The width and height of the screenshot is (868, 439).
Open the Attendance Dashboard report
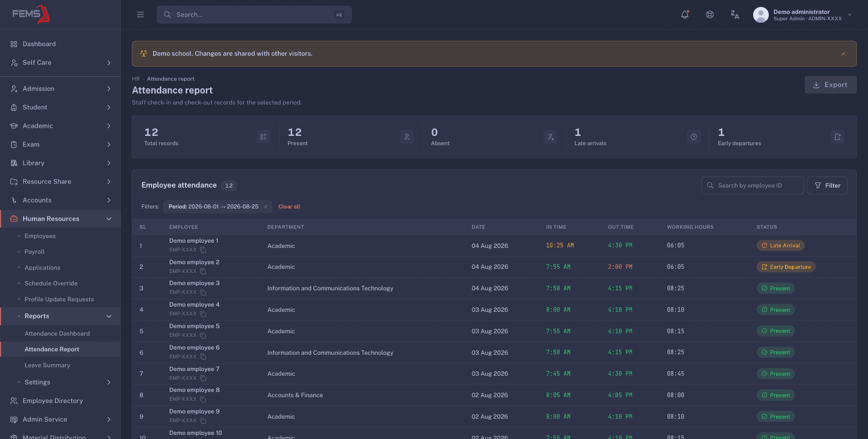pos(57,334)
